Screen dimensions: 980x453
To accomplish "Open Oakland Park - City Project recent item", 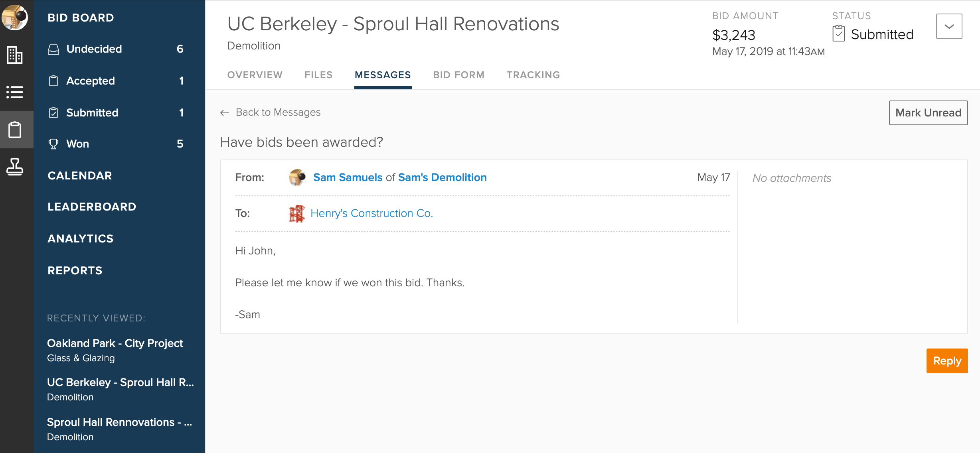I will point(115,343).
